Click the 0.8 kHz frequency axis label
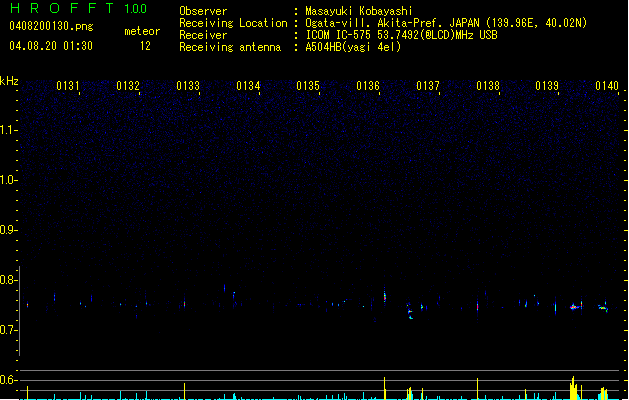 [x=8, y=280]
